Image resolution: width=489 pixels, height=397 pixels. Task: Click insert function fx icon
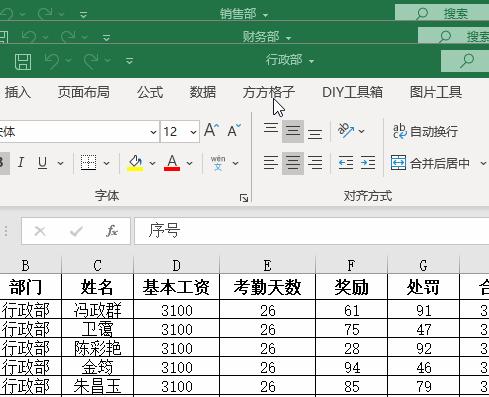[x=112, y=231]
